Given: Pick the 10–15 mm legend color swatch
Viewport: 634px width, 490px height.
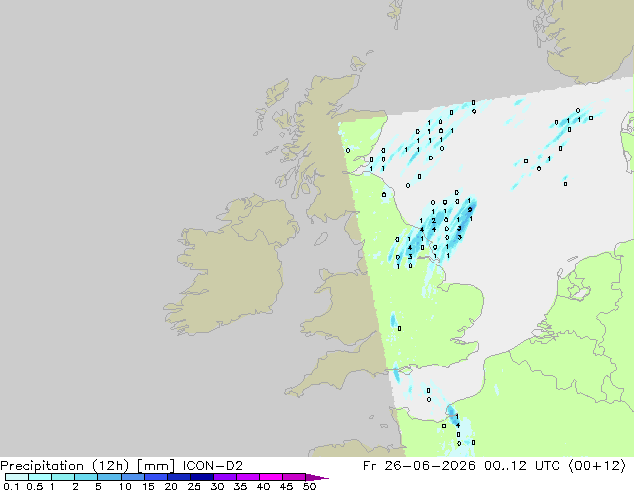Looking at the screenshot, I should pyautogui.click(x=132, y=477).
